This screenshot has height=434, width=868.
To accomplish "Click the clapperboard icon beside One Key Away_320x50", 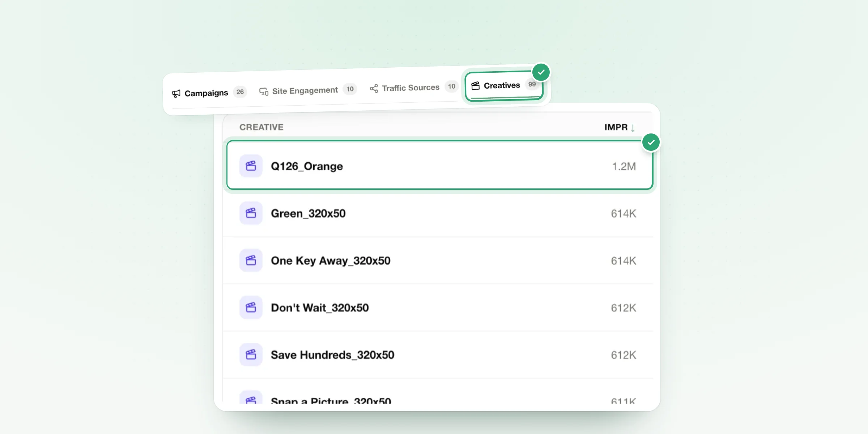I will [251, 260].
